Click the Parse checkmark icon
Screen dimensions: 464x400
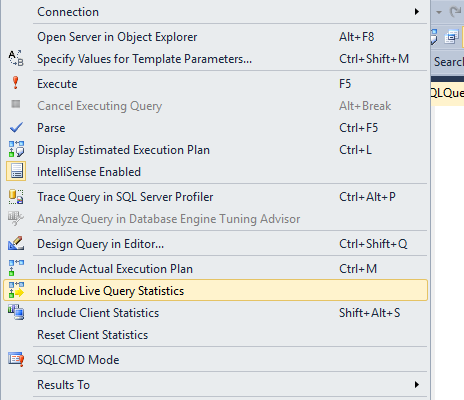pyautogui.click(x=16, y=127)
